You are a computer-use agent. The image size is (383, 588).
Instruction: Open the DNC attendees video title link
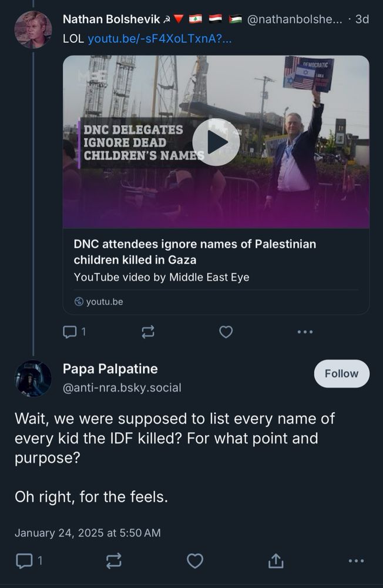coord(194,250)
